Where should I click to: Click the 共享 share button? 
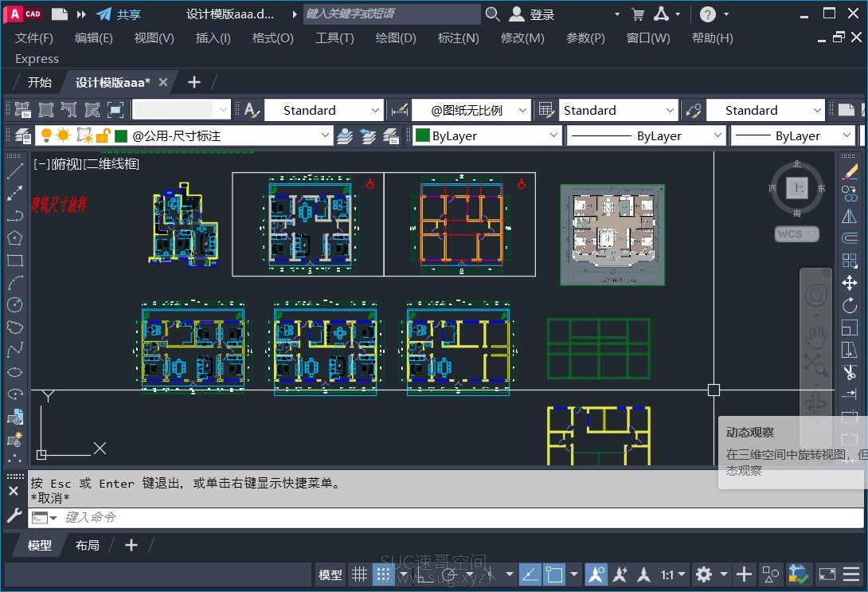[x=119, y=14]
